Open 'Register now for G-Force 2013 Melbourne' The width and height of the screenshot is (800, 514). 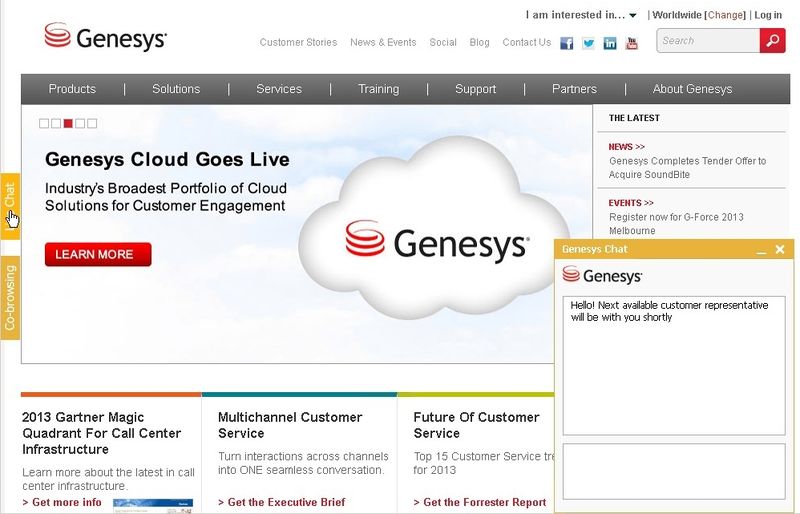676,224
